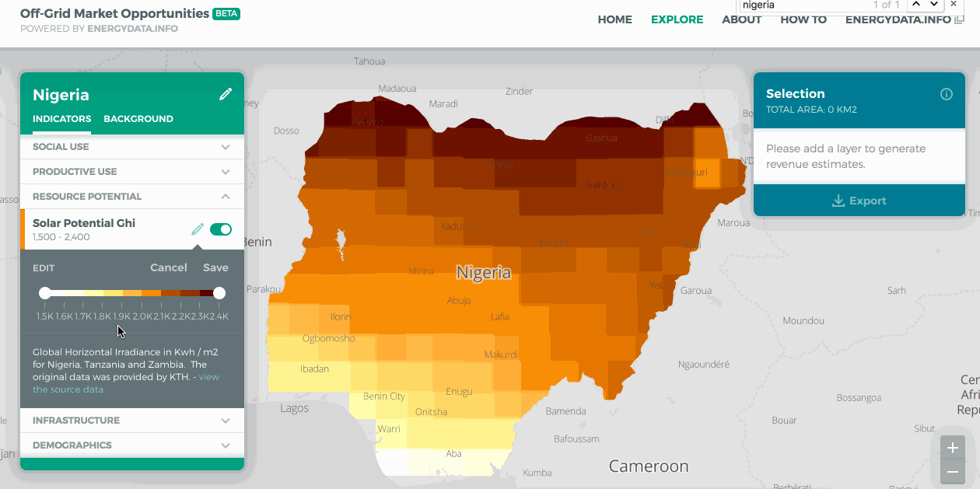Collapse the Resource Potential section
The height and width of the screenshot is (489, 980).
pos(225,197)
